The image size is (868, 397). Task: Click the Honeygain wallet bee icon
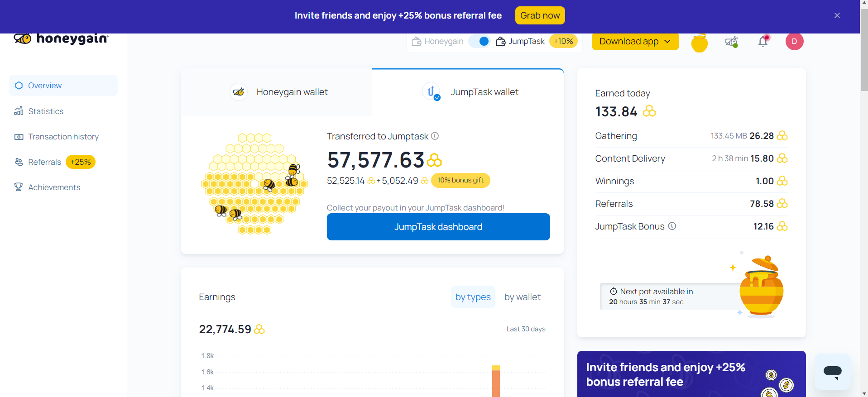click(x=239, y=92)
